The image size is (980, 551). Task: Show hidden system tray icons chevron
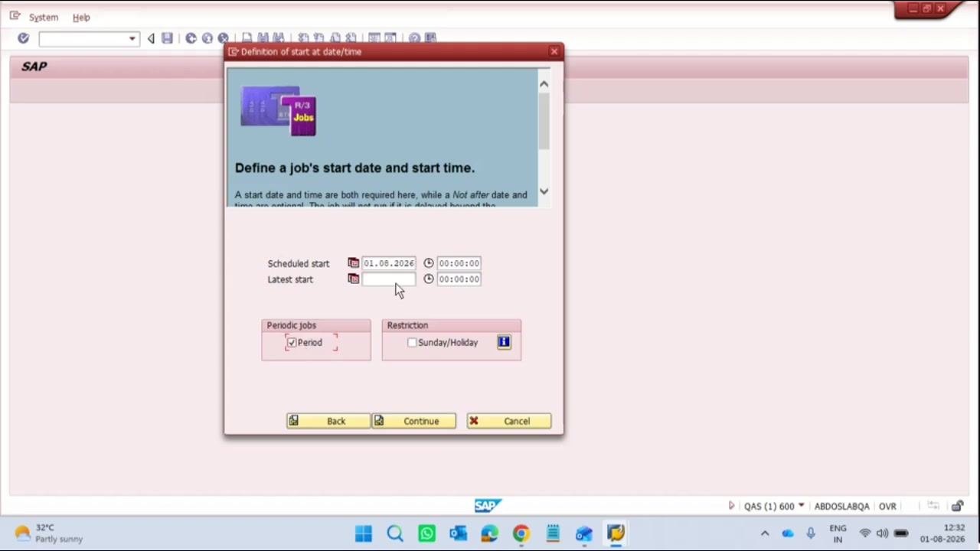click(764, 533)
